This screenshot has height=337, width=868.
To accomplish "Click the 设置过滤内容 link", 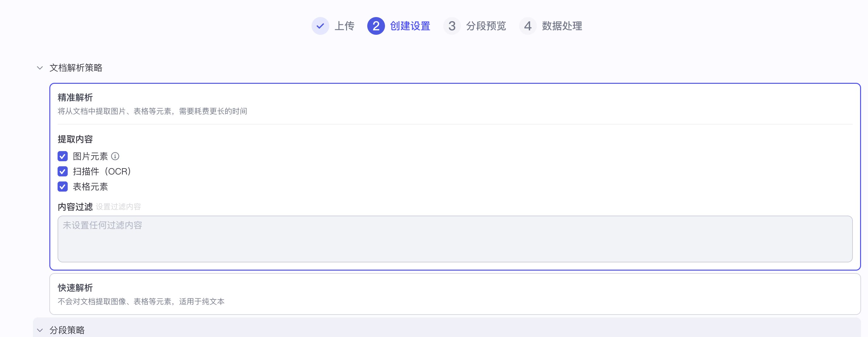I will click(x=118, y=207).
